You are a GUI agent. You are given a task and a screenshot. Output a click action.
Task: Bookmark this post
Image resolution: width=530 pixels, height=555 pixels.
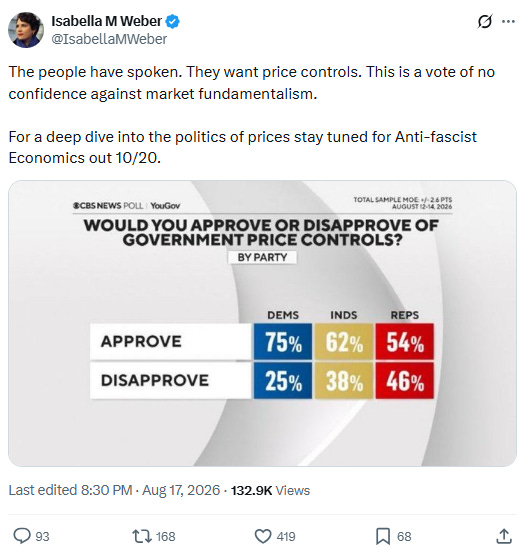pos(383,536)
